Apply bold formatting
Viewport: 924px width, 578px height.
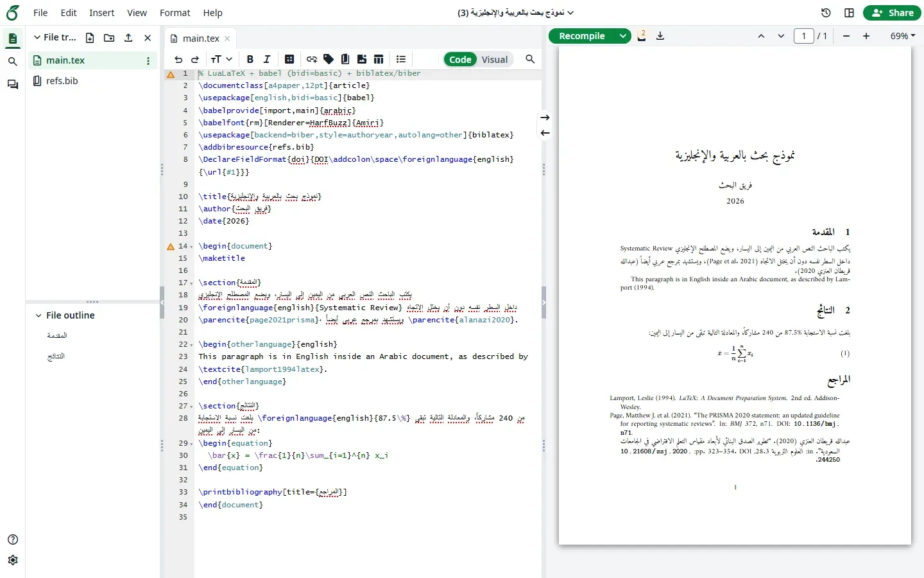(x=250, y=60)
